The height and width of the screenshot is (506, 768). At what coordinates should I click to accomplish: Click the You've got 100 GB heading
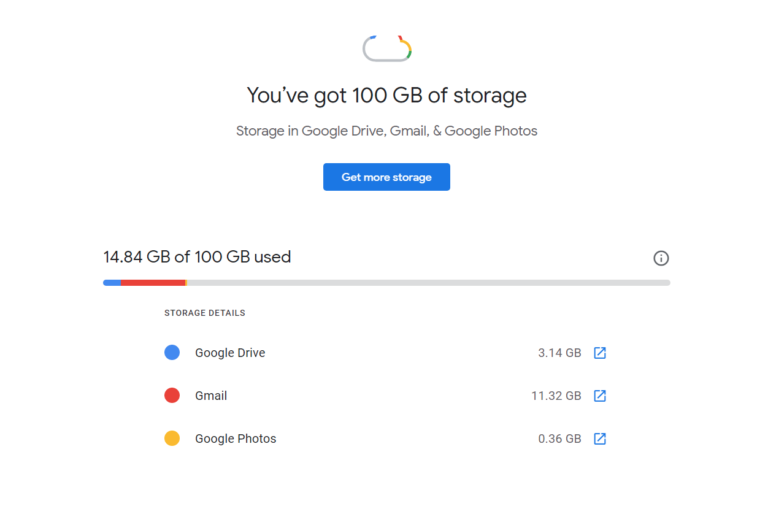pyautogui.click(x=387, y=96)
